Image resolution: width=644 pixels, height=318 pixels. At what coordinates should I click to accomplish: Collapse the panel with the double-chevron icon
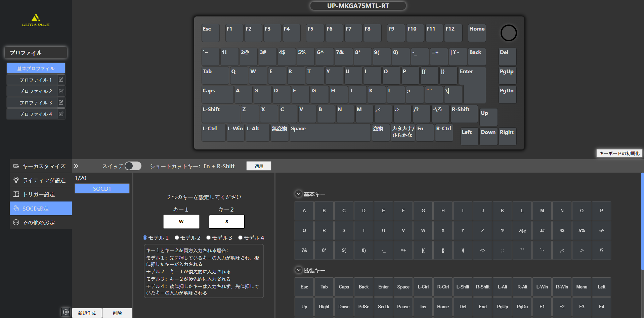[76, 166]
